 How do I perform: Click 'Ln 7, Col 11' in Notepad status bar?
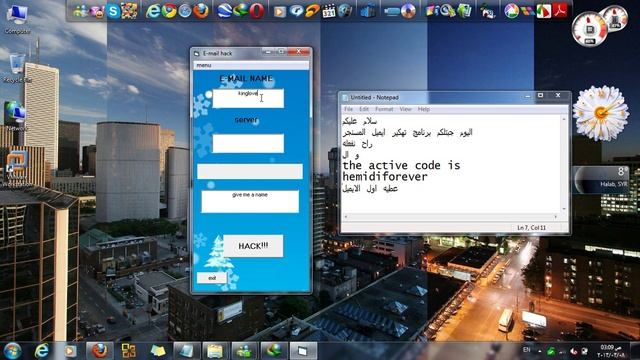(531, 227)
